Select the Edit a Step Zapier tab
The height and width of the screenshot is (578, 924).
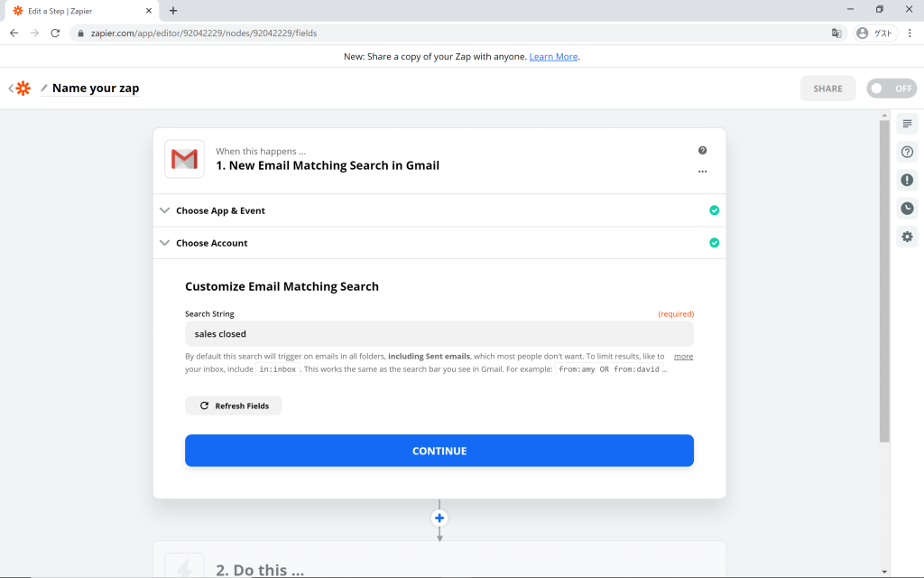(82, 11)
